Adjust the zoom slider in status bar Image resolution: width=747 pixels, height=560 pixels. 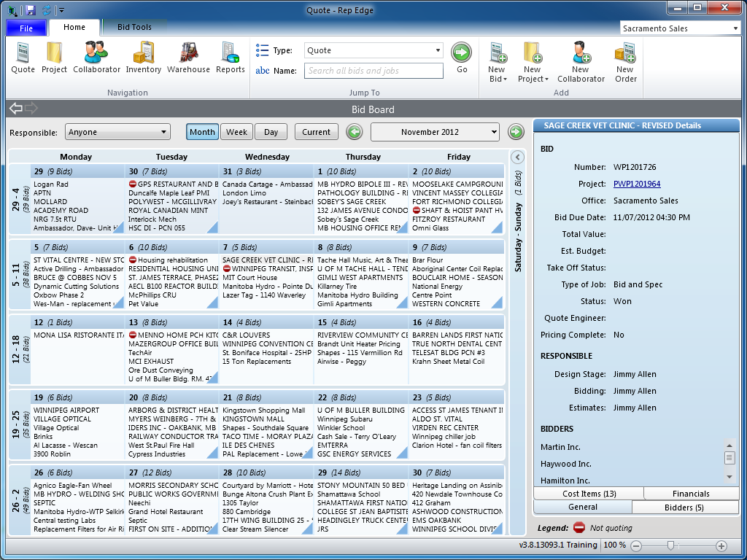(670, 545)
